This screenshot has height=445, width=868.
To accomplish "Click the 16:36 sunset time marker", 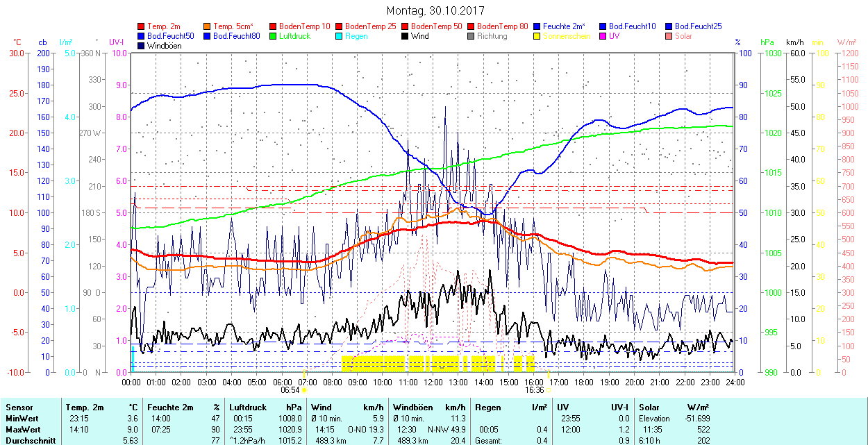I will (x=533, y=390).
